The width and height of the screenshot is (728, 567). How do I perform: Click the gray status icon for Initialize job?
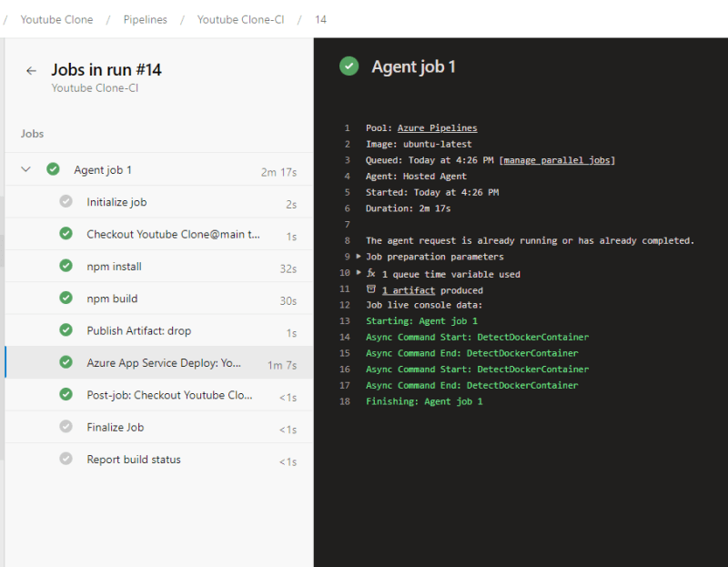[66, 201]
